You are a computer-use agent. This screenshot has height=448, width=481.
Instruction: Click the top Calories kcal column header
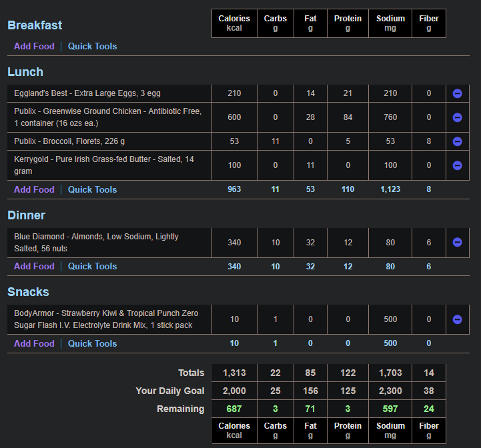[234, 23]
